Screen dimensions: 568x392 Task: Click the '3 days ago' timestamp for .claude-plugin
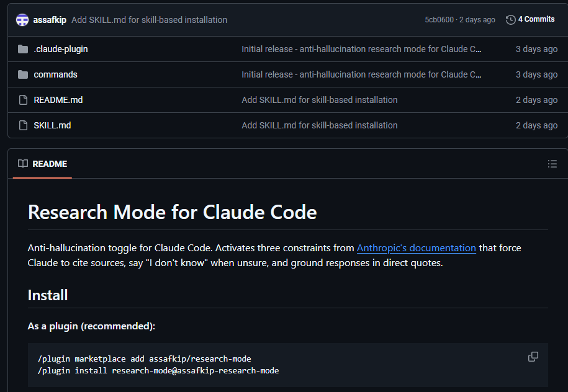pyautogui.click(x=536, y=49)
